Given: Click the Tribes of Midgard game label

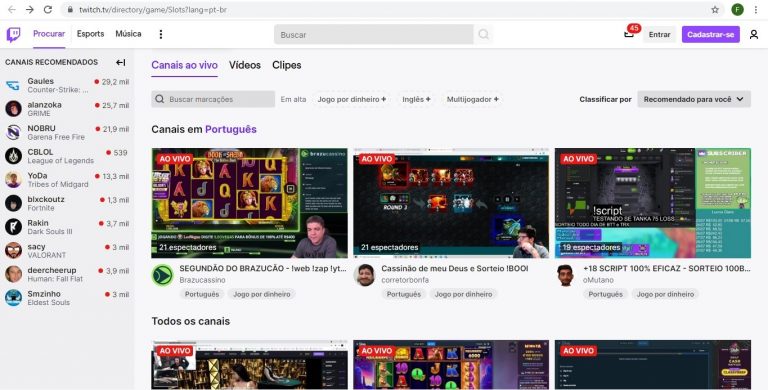Looking at the screenshot, I should tap(58, 184).
